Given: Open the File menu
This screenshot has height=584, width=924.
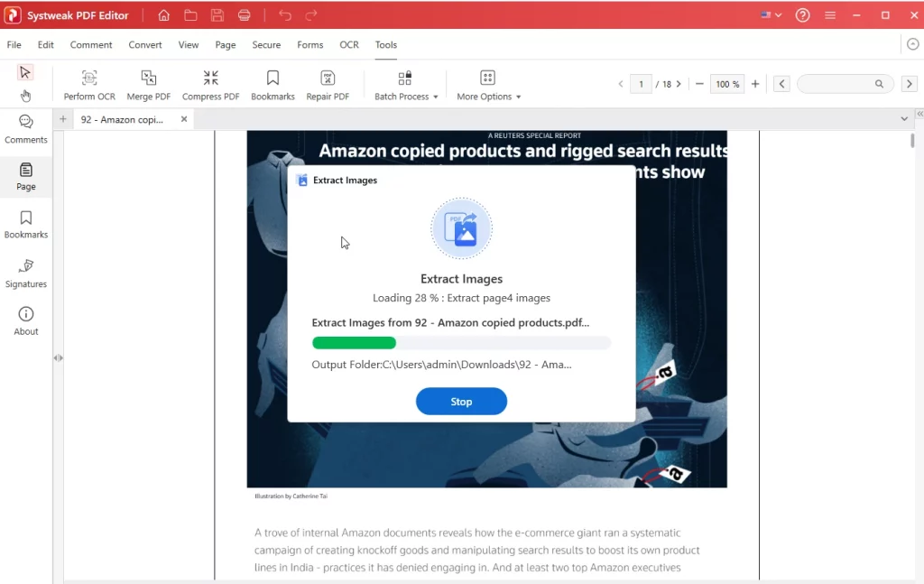Looking at the screenshot, I should click(14, 45).
